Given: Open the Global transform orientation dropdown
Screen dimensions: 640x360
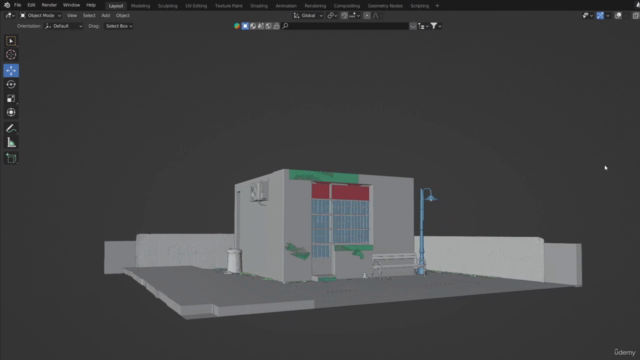Looking at the screenshot, I should point(308,16).
